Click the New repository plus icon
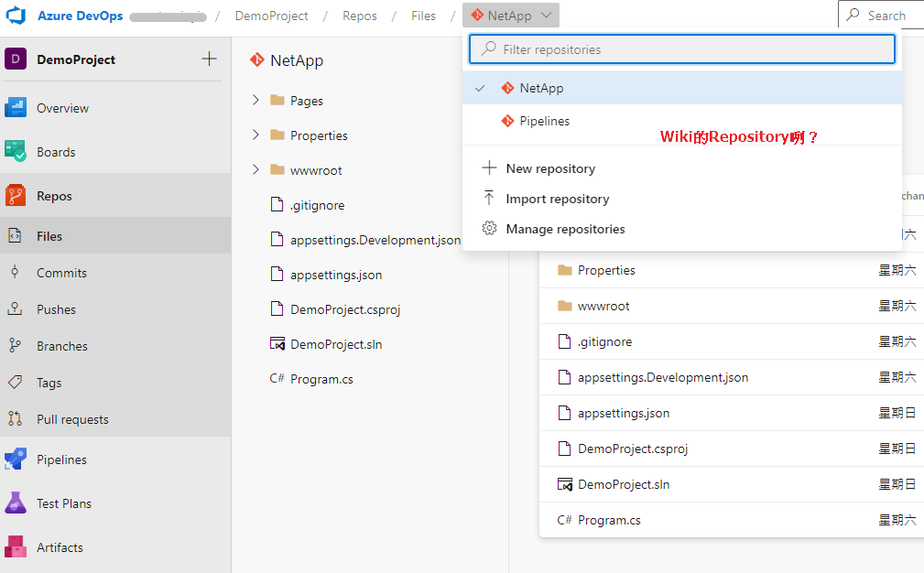This screenshot has height=573, width=924. point(489,168)
